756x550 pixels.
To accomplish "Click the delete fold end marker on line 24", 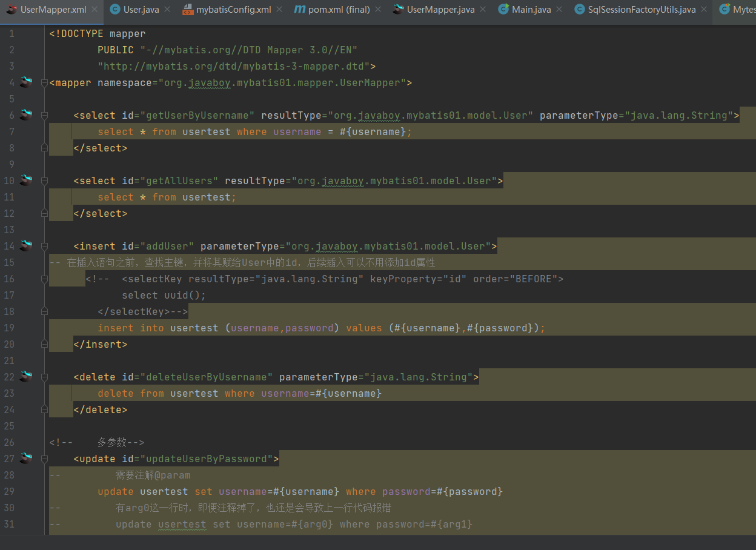I will point(44,409).
